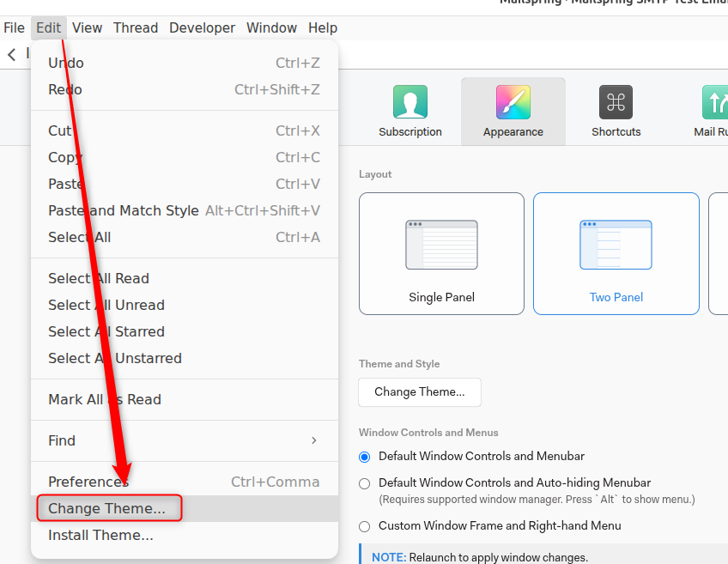The width and height of the screenshot is (728, 564).
Task: Open the Subscription preferences pane
Action: [409, 110]
